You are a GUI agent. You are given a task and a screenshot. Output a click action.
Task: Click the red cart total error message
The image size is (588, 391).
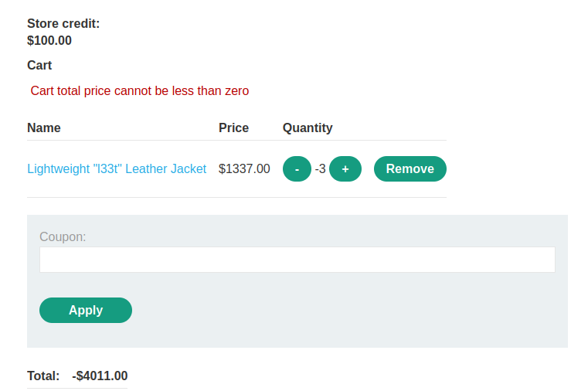(140, 91)
